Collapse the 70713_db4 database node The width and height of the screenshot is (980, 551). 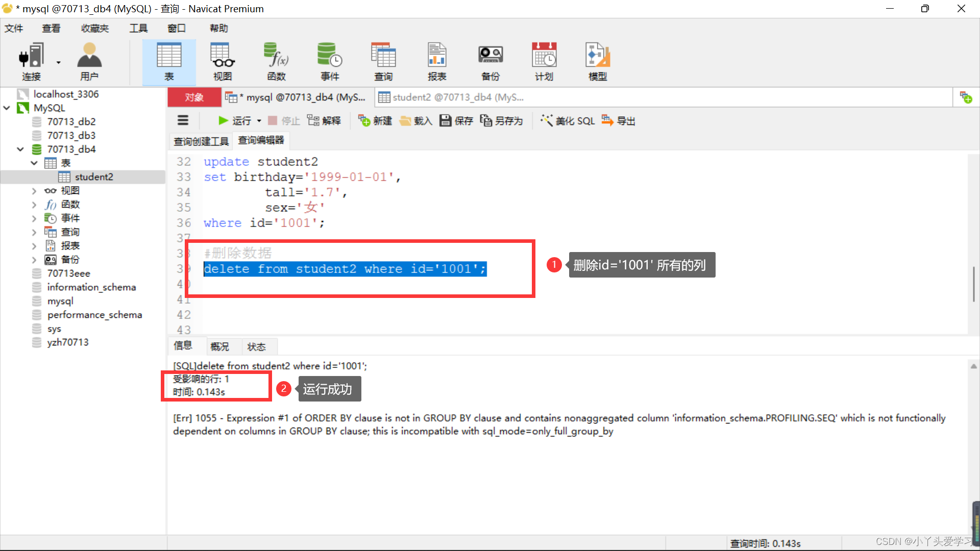tap(20, 149)
